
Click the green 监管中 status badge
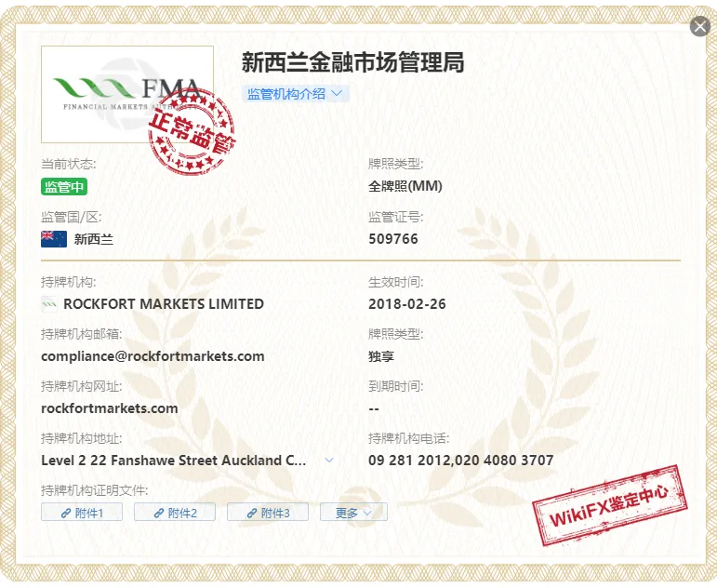[x=64, y=187]
